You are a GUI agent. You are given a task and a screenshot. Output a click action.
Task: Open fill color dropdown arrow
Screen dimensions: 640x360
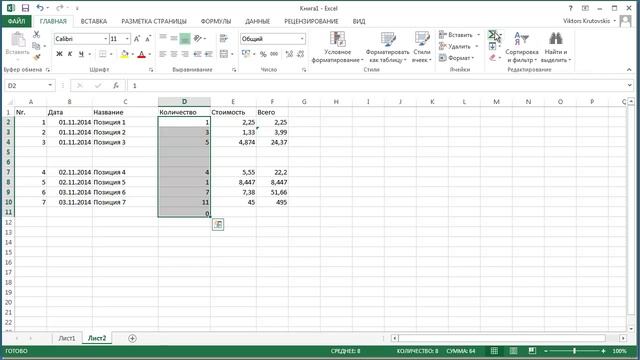132,54
